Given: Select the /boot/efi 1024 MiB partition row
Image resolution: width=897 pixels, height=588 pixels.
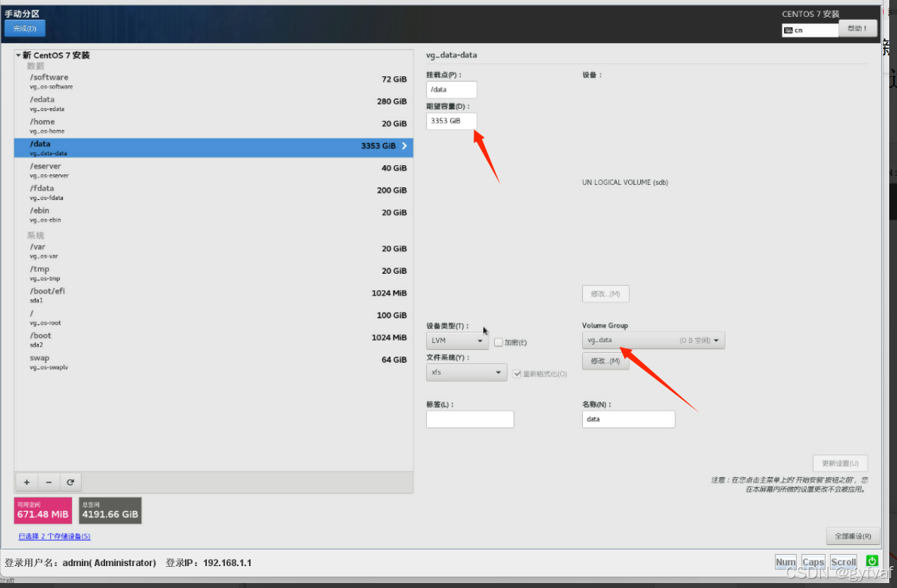Looking at the screenshot, I should coord(213,295).
